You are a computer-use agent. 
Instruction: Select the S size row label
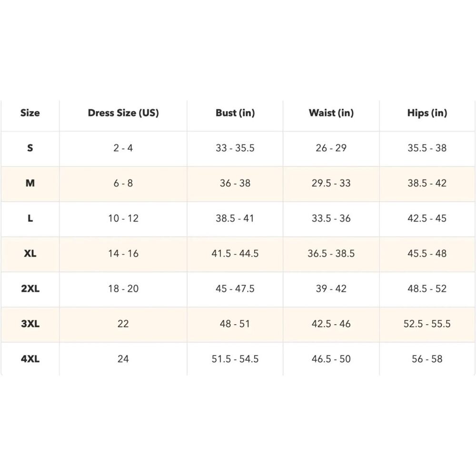click(x=30, y=148)
